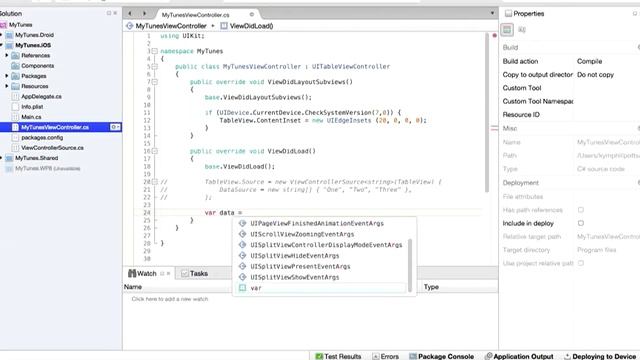This screenshot has height=360, width=640.
Task: Pick the var keyword completion
Action: (x=322, y=288)
